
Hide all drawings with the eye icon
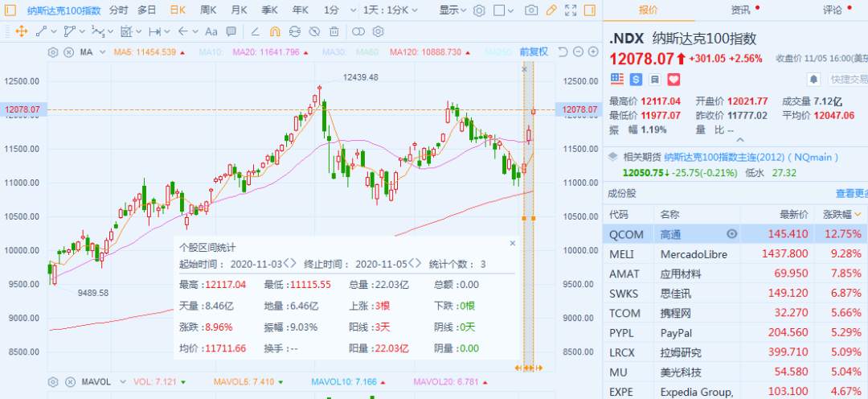coord(314,31)
